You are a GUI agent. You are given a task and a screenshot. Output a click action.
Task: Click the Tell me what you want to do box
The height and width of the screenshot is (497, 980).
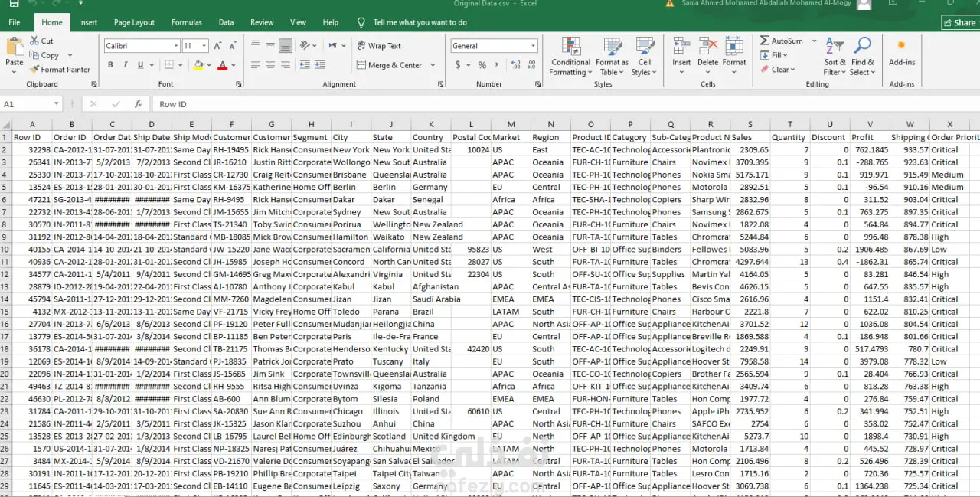point(420,22)
